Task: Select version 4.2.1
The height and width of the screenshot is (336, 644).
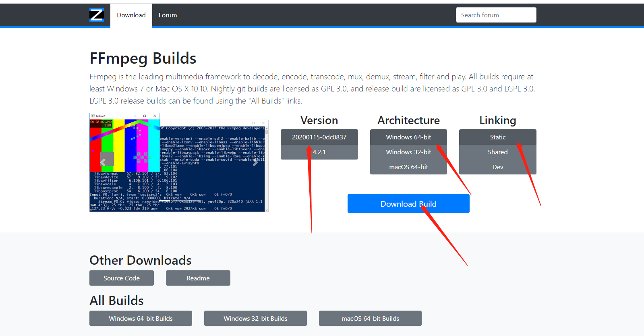Action: pos(319,152)
